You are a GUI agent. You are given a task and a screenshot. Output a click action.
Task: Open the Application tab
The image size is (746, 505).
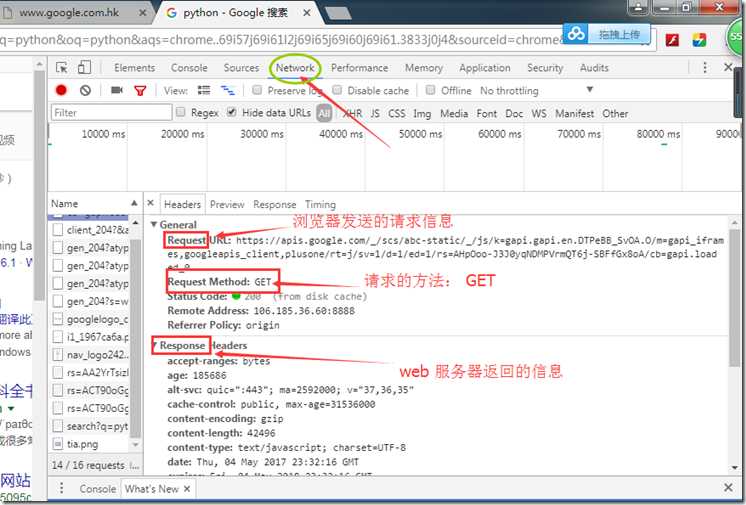[x=484, y=68]
